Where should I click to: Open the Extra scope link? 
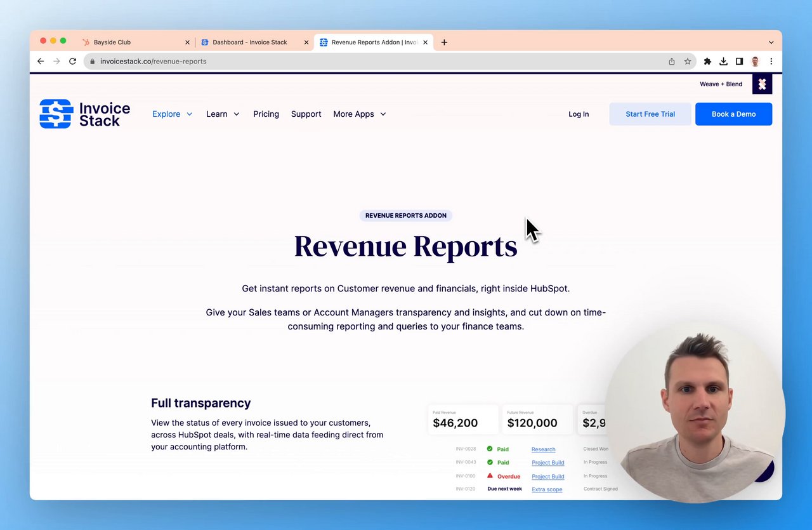pyautogui.click(x=547, y=489)
